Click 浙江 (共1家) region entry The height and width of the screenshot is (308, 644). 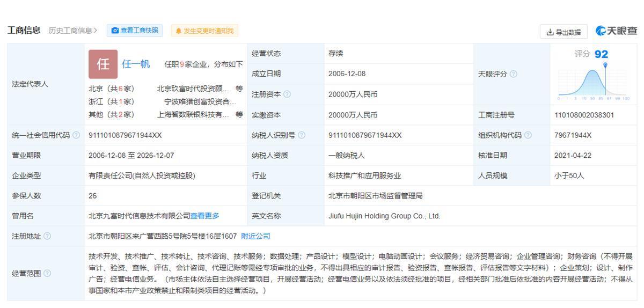pos(111,101)
